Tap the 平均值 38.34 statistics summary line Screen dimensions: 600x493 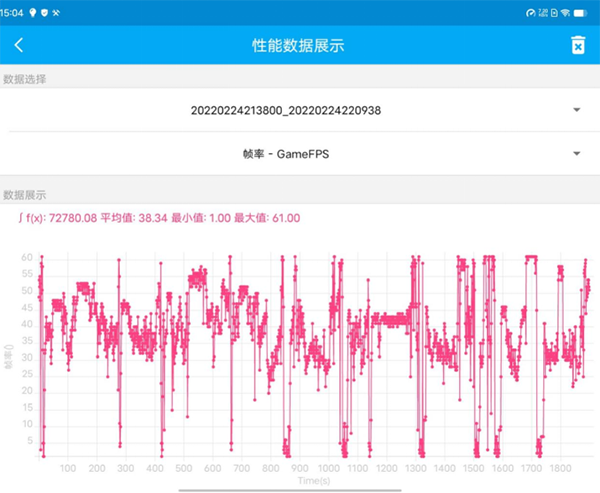coord(158,217)
